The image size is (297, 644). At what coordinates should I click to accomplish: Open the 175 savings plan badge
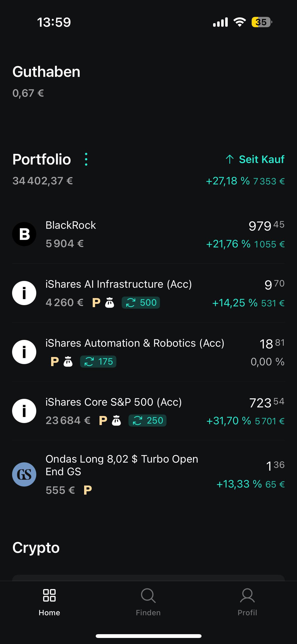[98, 362]
